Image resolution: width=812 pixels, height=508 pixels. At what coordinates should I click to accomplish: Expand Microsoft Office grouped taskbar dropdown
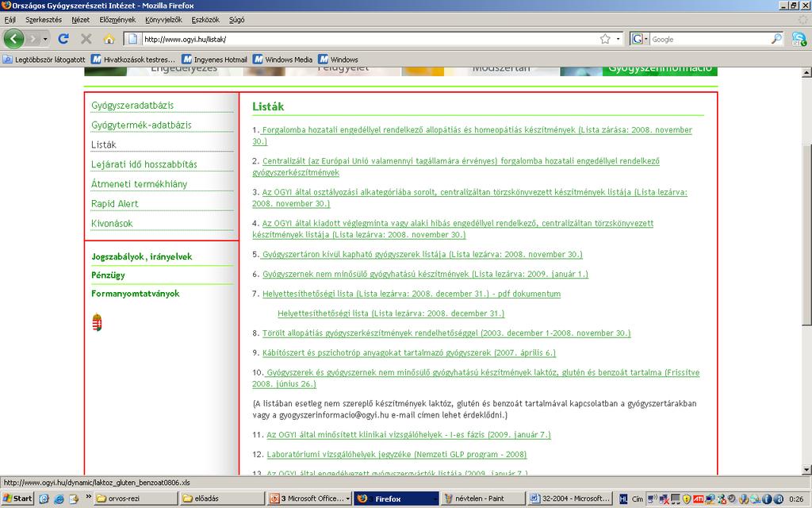click(347, 498)
